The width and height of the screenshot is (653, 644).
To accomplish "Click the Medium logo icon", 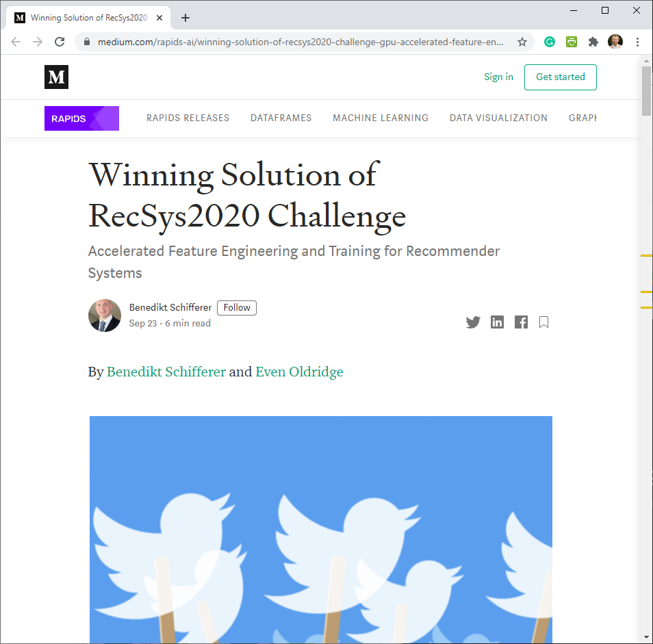I will [56, 77].
